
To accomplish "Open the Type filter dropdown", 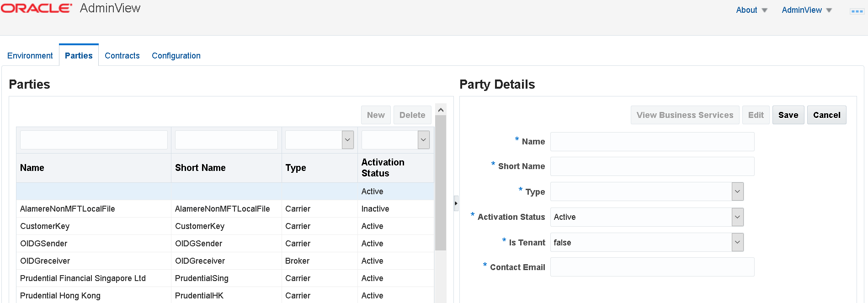I will (x=347, y=140).
